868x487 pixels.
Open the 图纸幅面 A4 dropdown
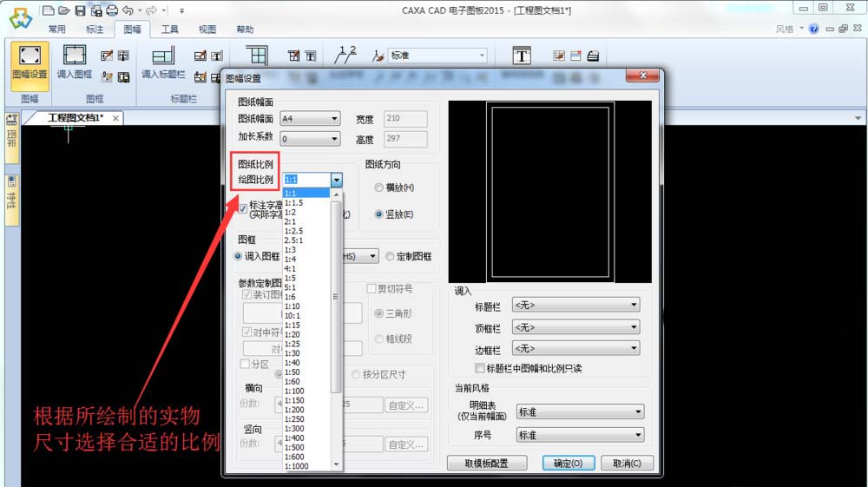coord(310,118)
